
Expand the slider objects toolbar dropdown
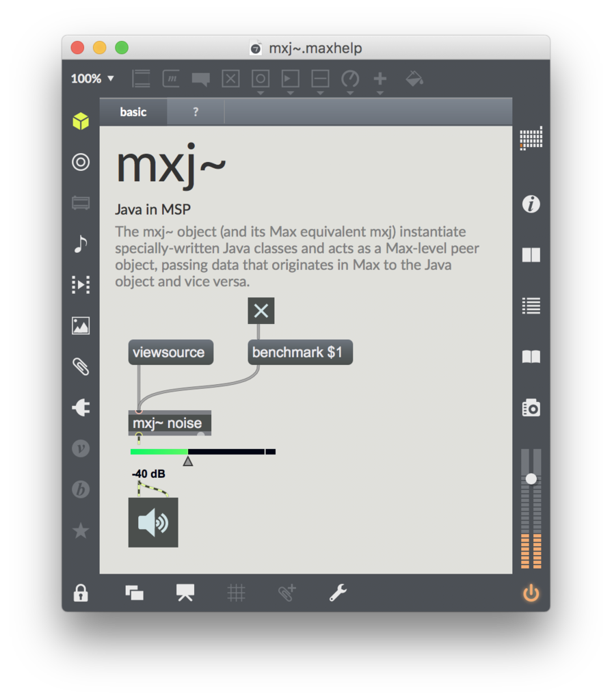tap(320, 93)
